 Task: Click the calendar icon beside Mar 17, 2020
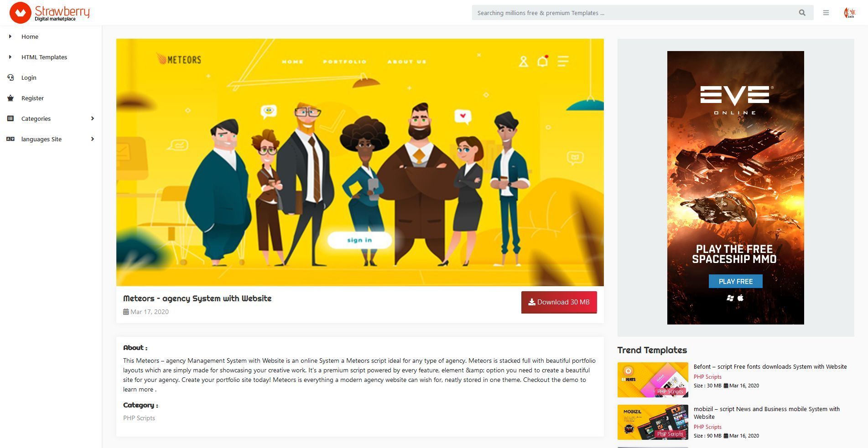(126, 312)
